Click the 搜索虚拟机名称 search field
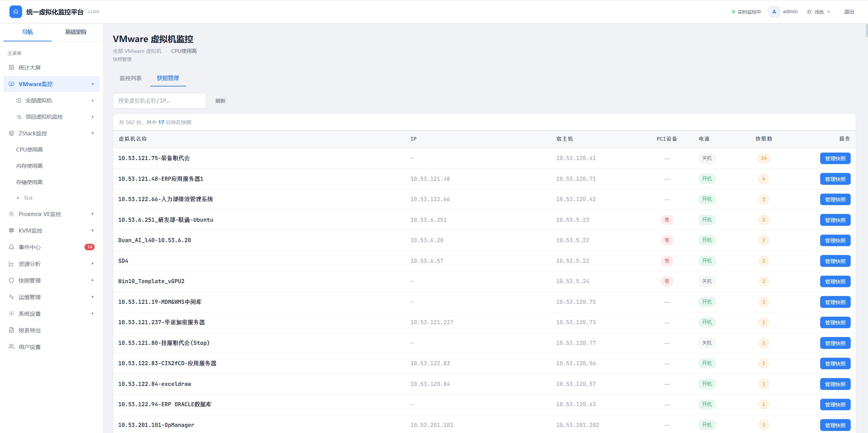This screenshot has width=868, height=433. click(159, 101)
